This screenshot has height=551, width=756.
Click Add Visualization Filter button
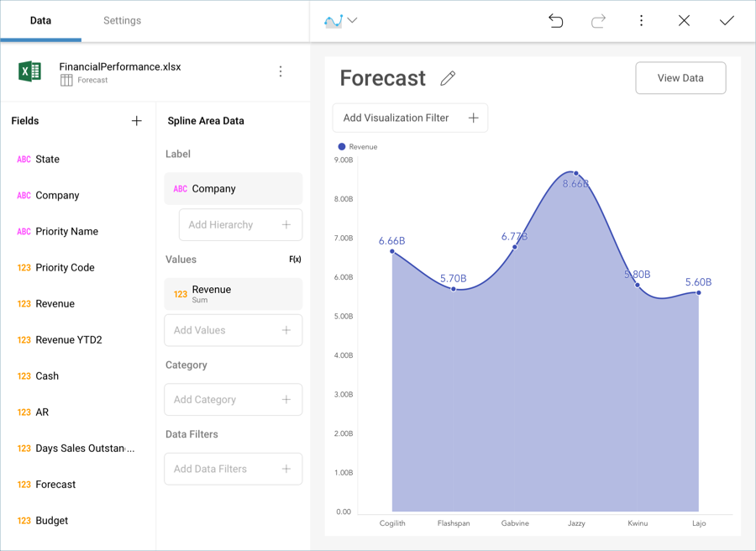(410, 118)
